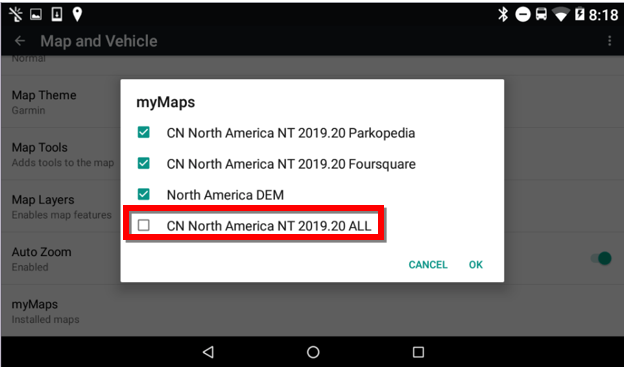Tap the Android back navigation button
625x368 pixels.
(208, 352)
